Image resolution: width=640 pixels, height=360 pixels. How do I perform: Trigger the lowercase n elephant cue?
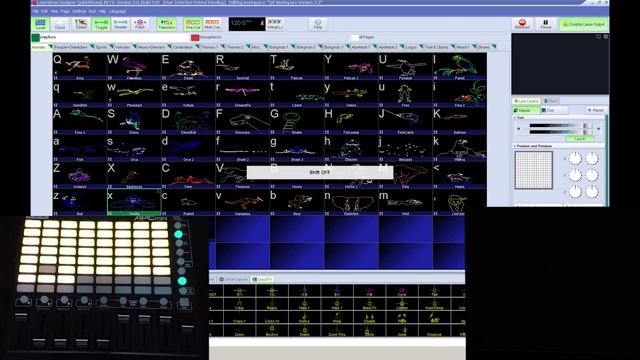(351, 202)
